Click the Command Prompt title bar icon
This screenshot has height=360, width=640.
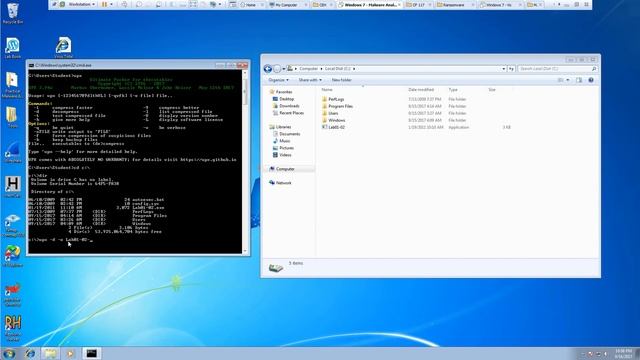(31, 65)
